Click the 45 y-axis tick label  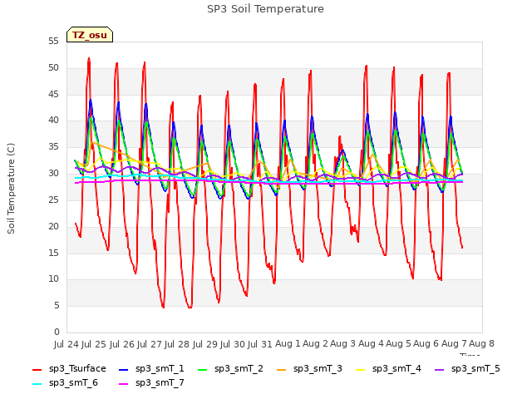pos(53,94)
